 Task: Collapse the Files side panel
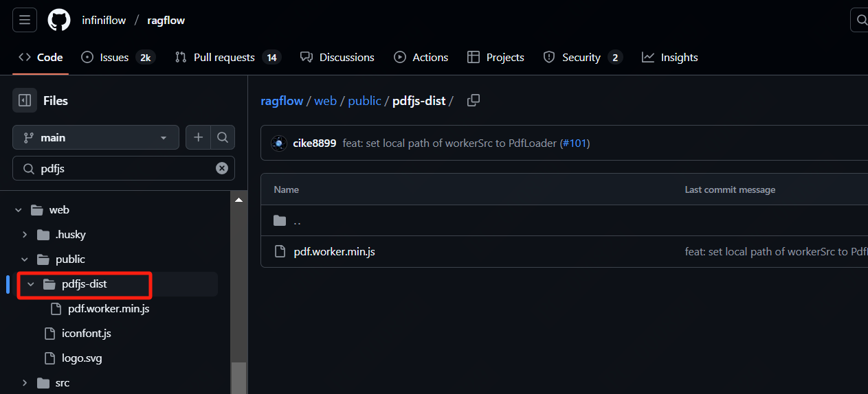click(25, 100)
